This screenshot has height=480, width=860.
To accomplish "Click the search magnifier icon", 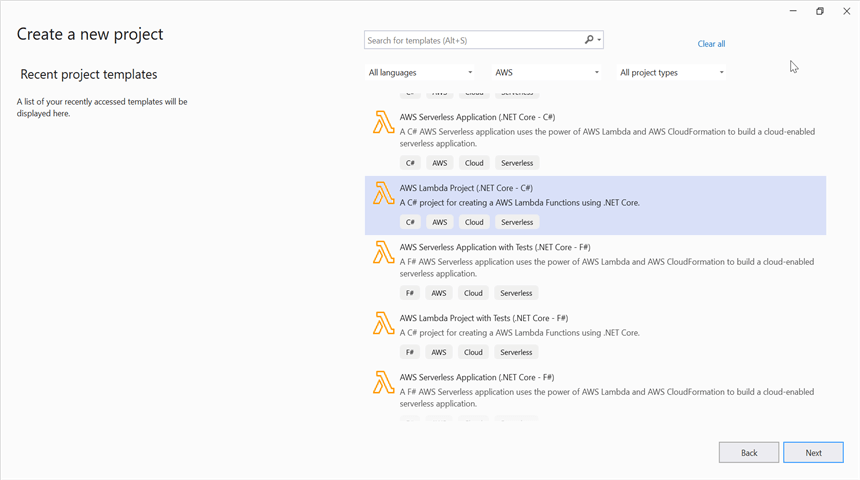I will (x=589, y=40).
